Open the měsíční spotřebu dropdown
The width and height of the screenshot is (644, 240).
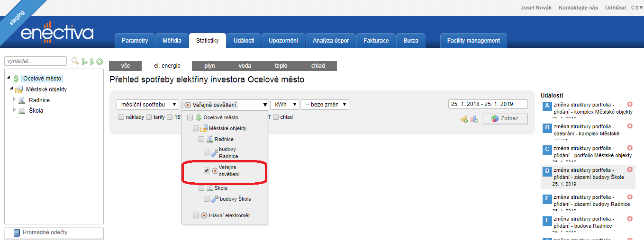click(147, 105)
